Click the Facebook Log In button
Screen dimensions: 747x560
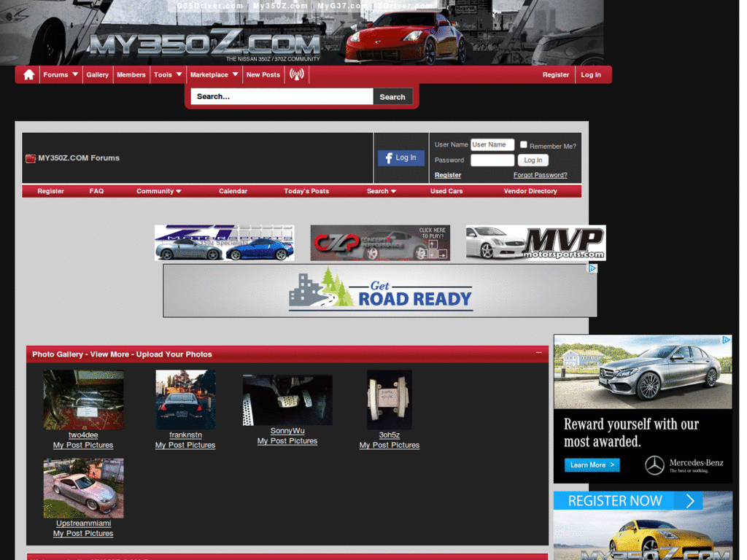[x=400, y=157]
